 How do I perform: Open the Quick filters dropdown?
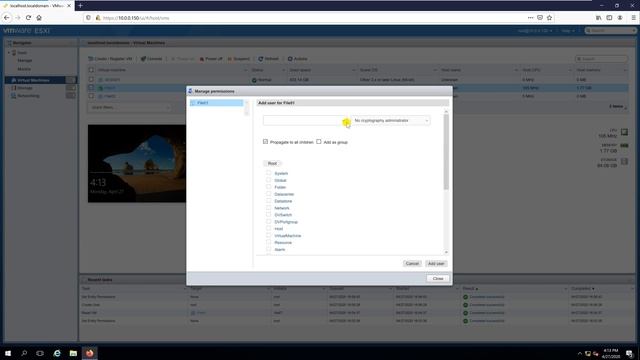pos(129,107)
